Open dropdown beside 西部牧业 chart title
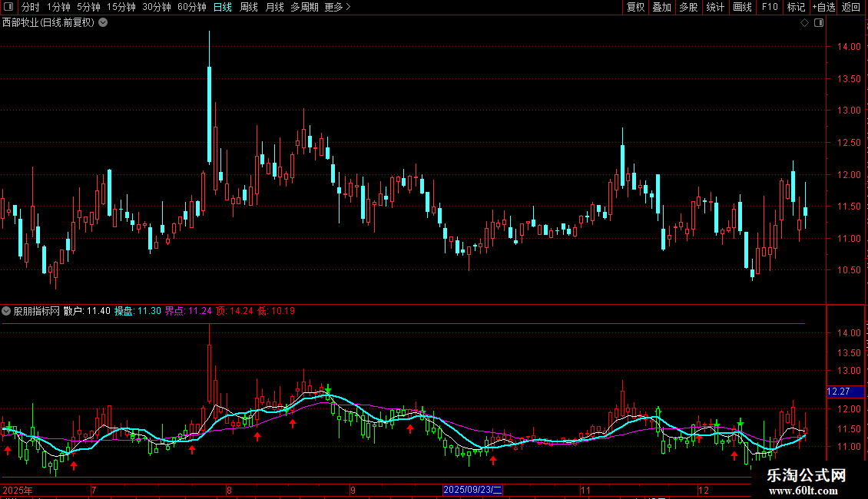 pyautogui.click(x=103, y=23)
